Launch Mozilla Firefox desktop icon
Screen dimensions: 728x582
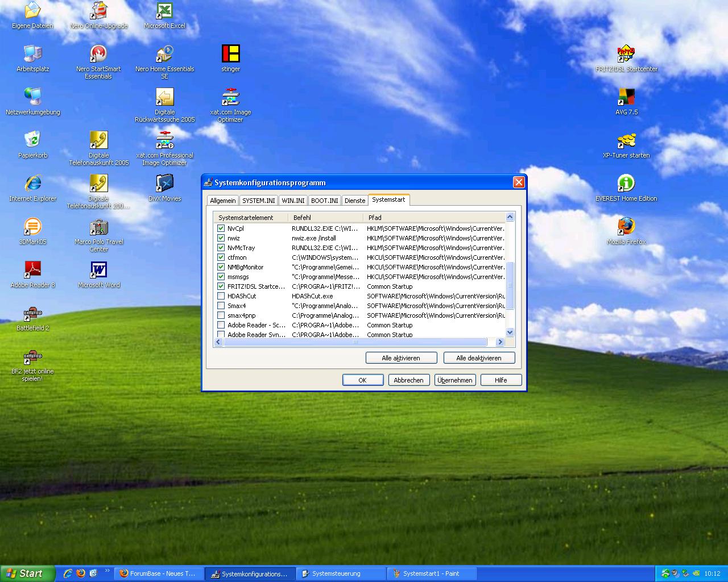click(626, 231)
